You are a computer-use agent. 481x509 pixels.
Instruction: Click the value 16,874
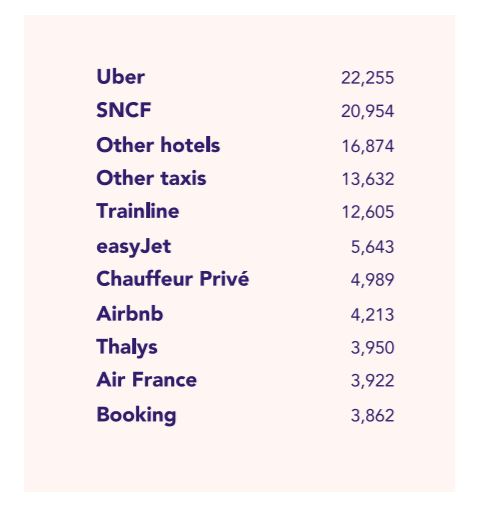click(368, 146)
